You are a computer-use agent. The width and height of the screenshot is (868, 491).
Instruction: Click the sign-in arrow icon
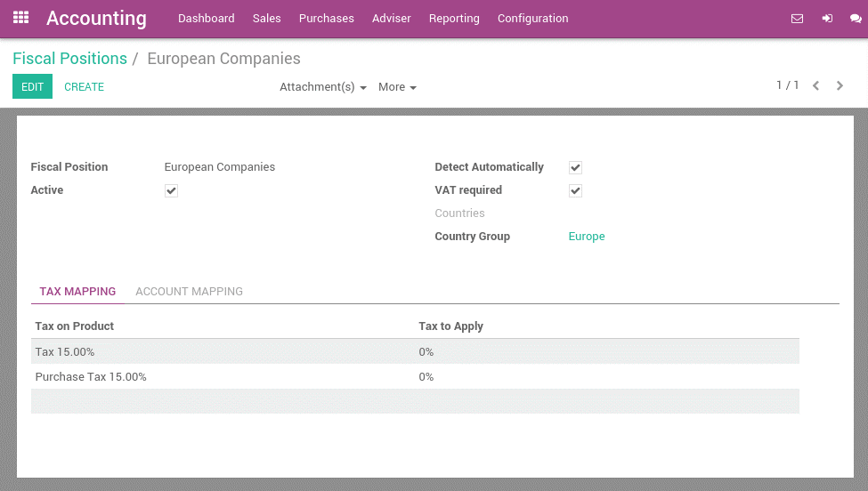[x=827, y=19]
